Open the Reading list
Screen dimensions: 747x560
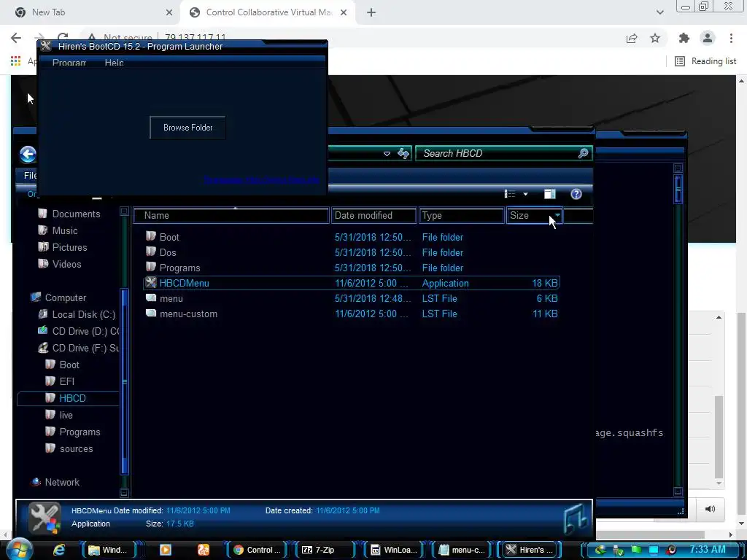click(705, 61)
